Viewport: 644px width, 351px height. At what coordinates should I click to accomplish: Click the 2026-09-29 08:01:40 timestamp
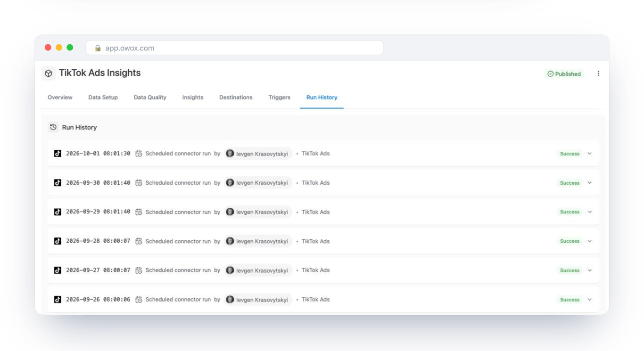[98, 212]
